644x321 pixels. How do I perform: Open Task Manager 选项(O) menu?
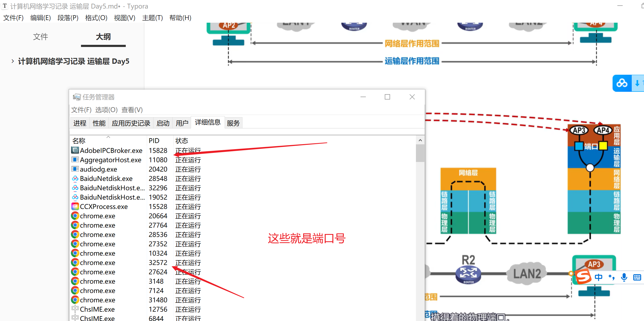tap(106, 110)
